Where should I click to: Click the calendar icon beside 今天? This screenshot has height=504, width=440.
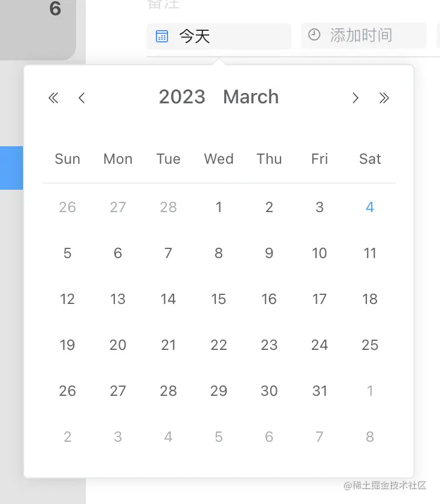click(162, 36)
